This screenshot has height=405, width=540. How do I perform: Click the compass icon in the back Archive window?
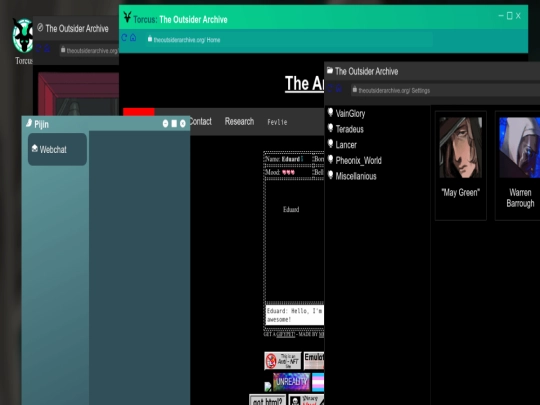pyautogui.click(x=40, y=28)
